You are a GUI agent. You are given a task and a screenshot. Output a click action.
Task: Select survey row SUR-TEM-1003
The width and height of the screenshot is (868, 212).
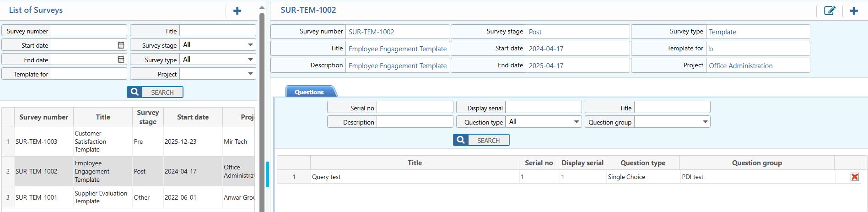[x=37, y=142]
